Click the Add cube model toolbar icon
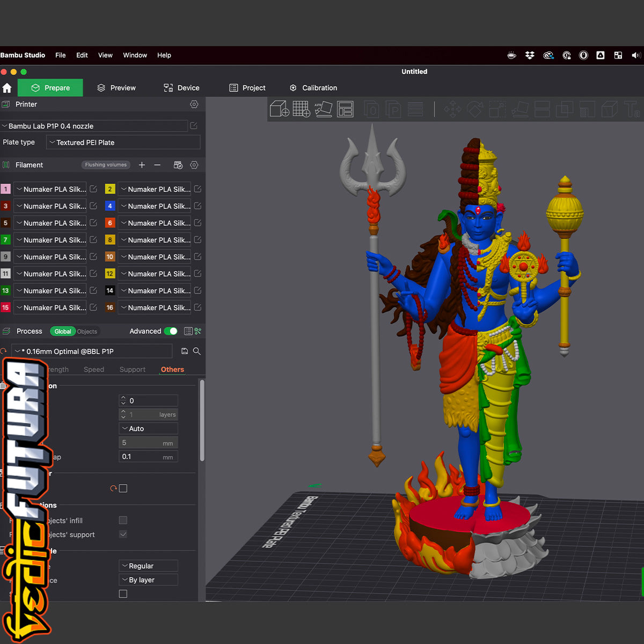This screenshot has height=644, width=644. [x=279, y=109]
